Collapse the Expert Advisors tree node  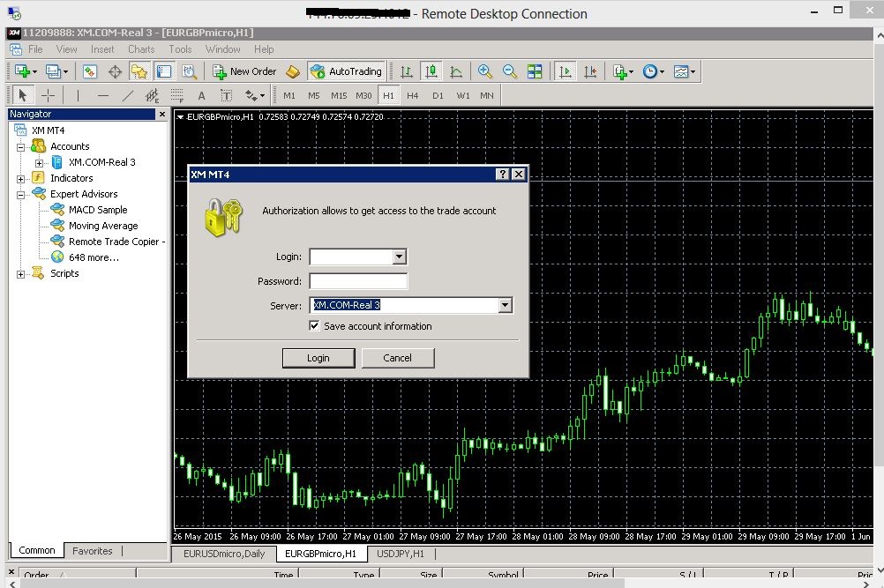tap(21, 196)
